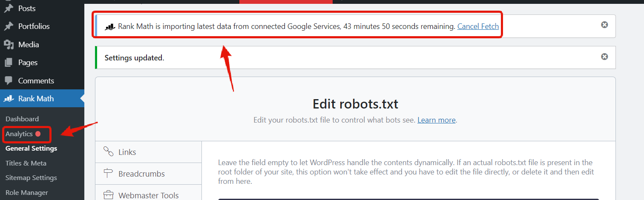Click the Posts pin icon in sidebar
Viewport: 644px width, 200px height.
(x=9, y=8)
